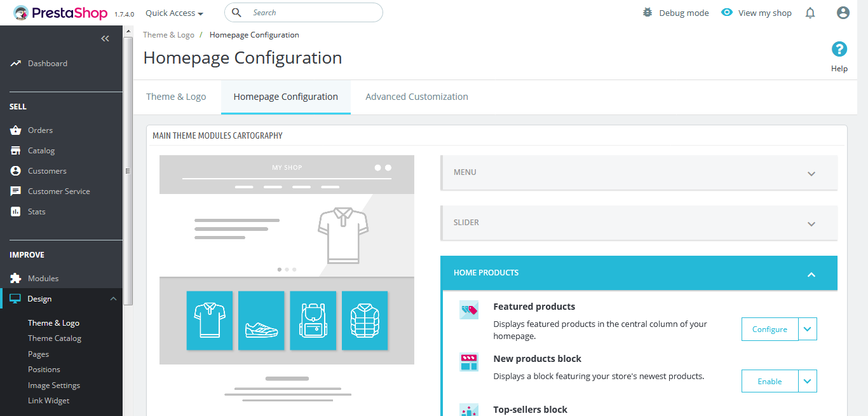Expand the Slider section

click(639, 223)
